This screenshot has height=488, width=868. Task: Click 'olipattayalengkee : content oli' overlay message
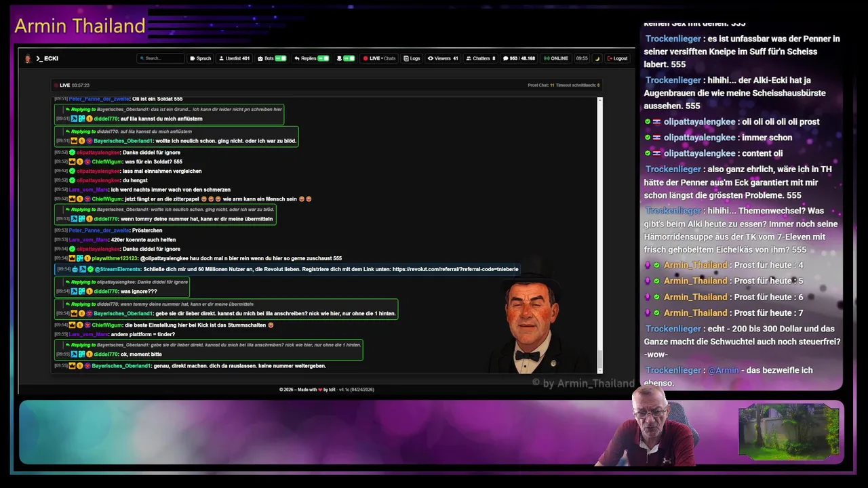pos(713,153)
